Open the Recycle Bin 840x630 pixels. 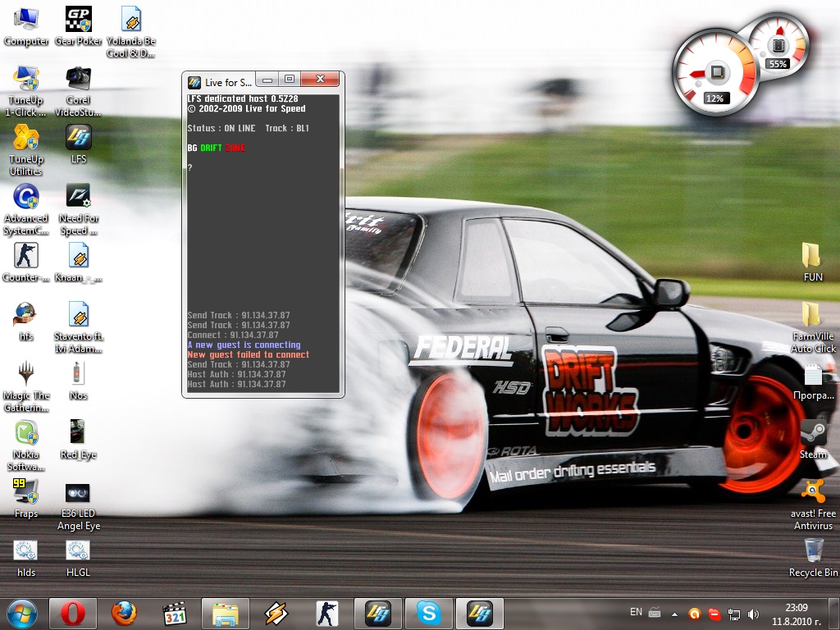point(813,558)
